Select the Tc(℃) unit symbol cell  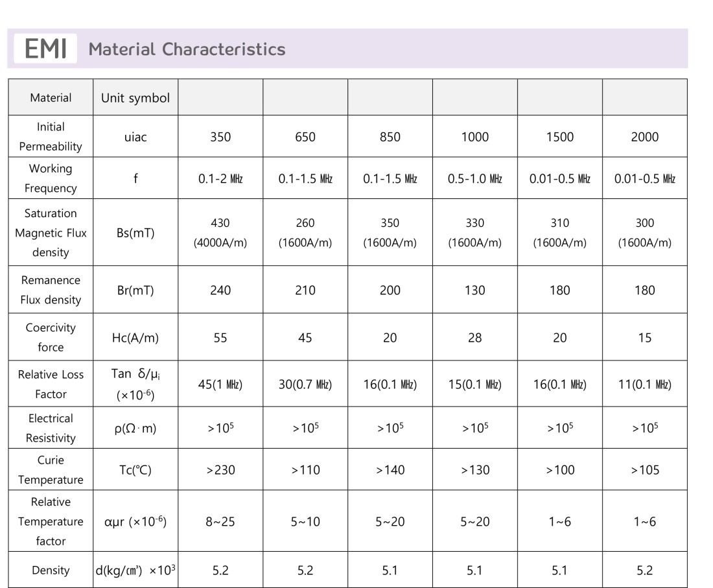pyautogui.click(x=135, y=470)
